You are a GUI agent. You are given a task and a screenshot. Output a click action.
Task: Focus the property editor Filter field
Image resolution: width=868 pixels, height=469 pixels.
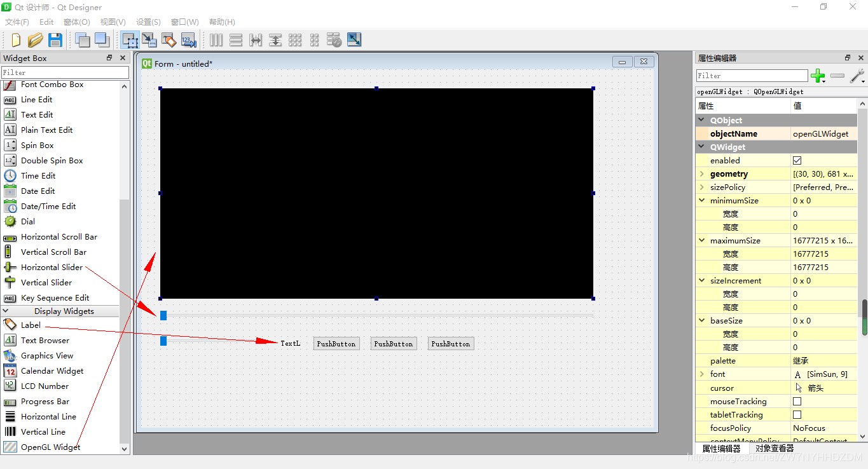point(752,76)
